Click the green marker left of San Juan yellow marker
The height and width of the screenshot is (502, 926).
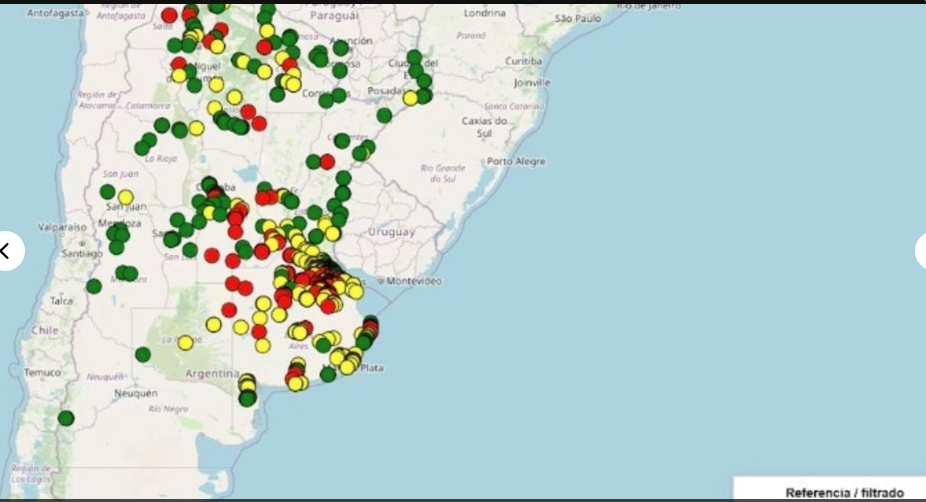tap(107, 192)
